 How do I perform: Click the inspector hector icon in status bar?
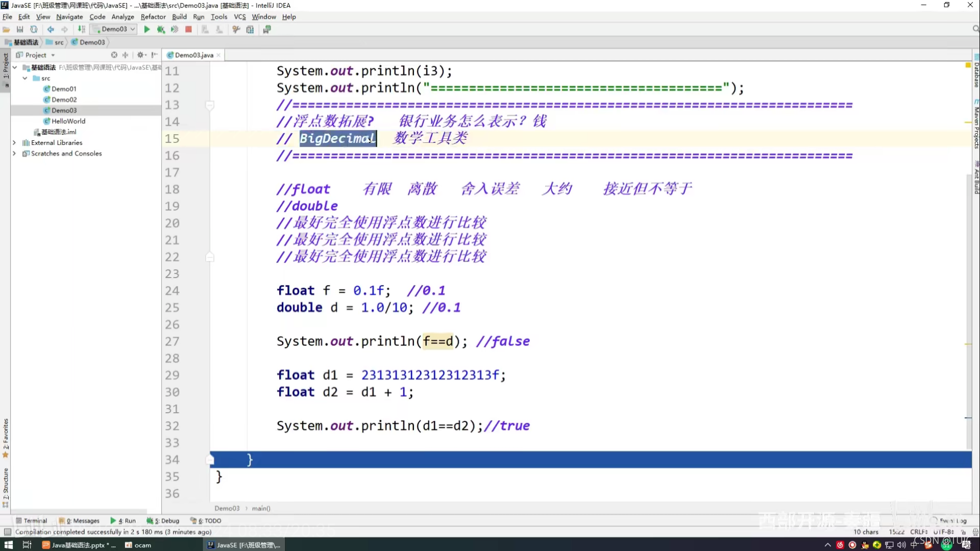coord(975,532)
